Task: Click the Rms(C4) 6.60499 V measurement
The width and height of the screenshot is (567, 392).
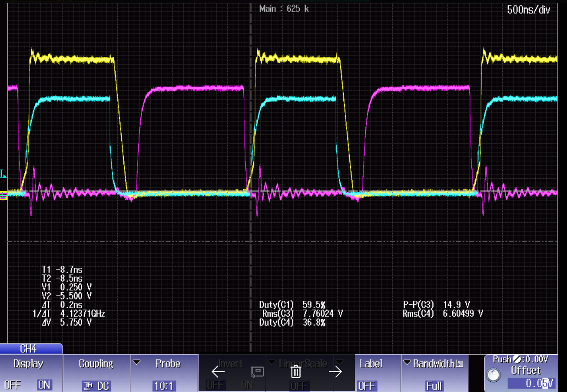Action: 443,313
